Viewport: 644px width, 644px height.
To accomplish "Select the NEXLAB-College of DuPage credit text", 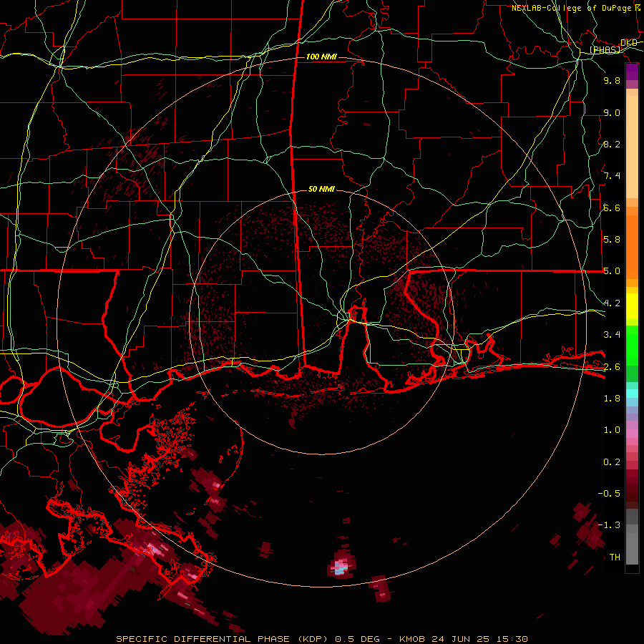I will [572, 8].
